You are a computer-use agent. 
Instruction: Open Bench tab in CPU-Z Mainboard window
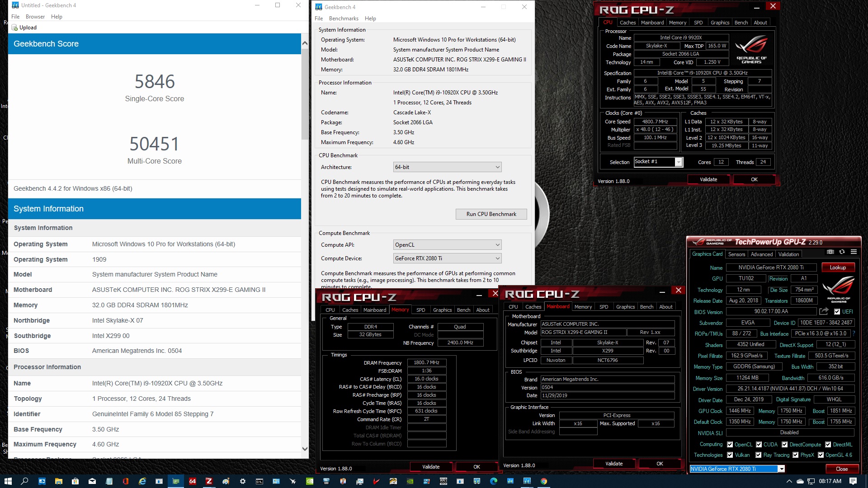click(646, 307)
